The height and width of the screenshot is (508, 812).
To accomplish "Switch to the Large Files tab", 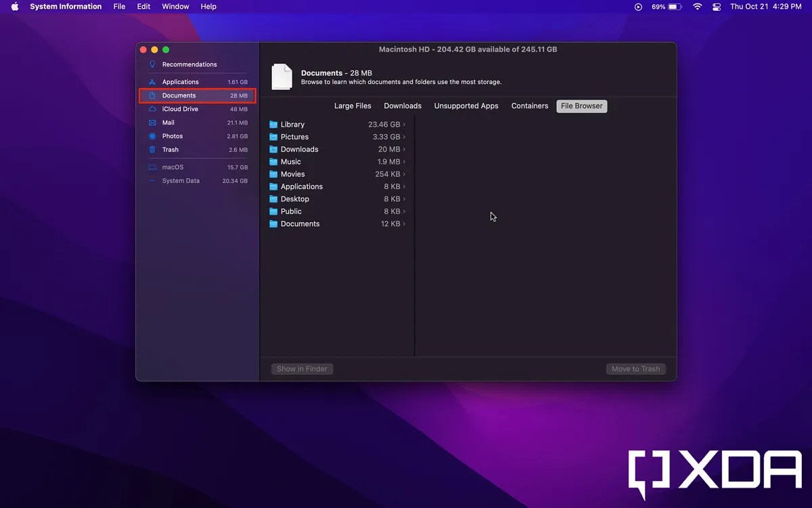I will (353, 106).
